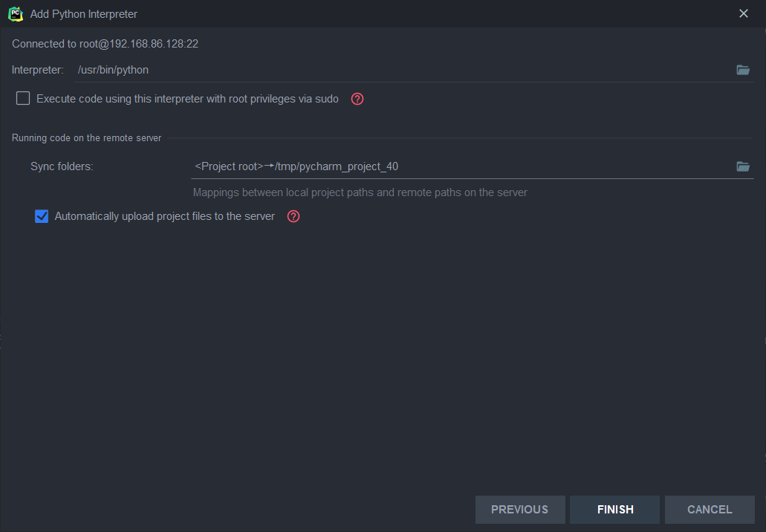
Task: Click the PyCharm logo in title bar
Action: coord(15,13)
